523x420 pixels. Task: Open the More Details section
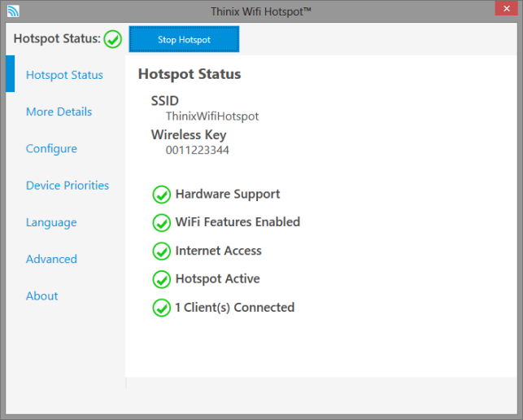click(59, 112)
